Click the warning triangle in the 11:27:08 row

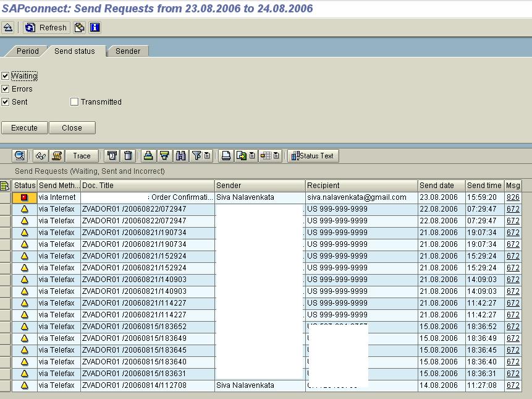click(x=25, y=385)
